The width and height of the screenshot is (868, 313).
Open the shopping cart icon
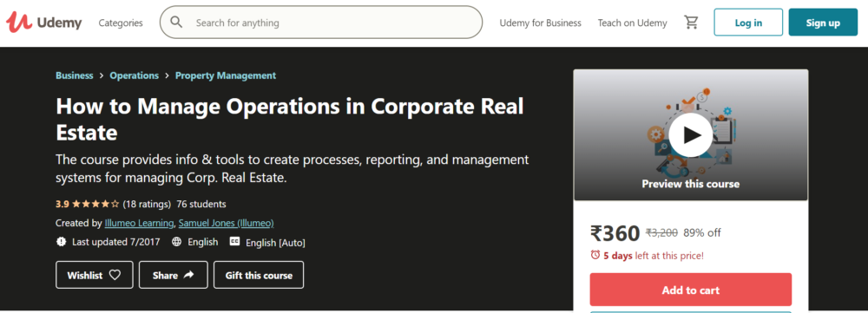click(x=691, y=23)
